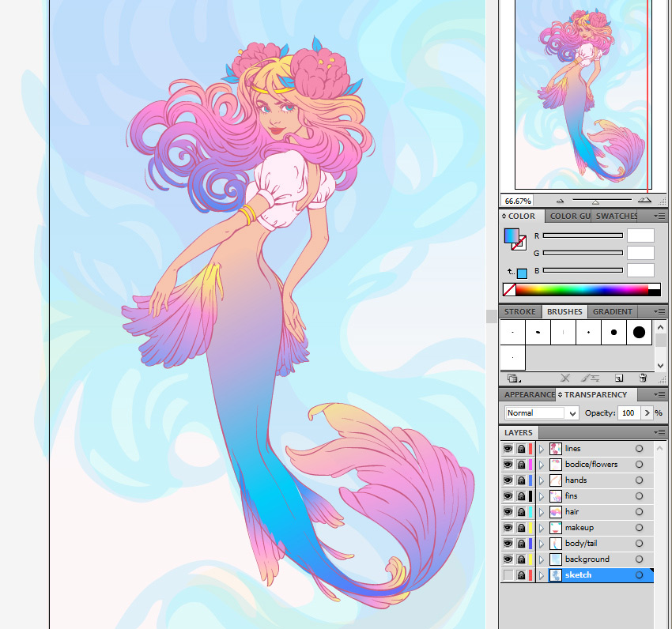Show the hidden sketch layer

pyautogui.click(x=508, y=575)
